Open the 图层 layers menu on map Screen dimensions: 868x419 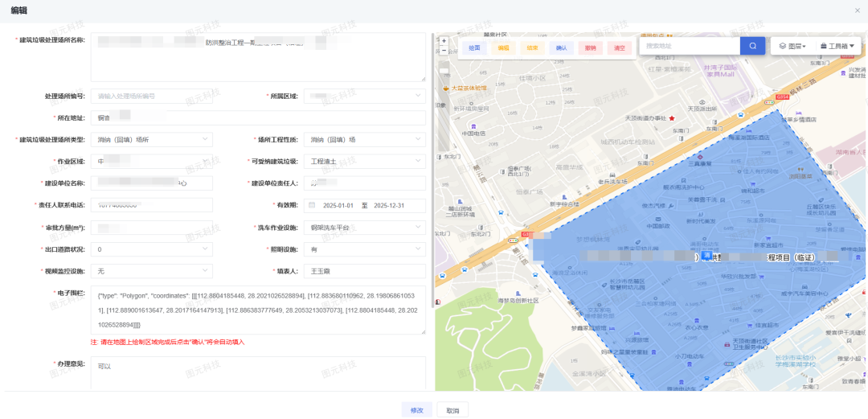(x=792, y=47)
